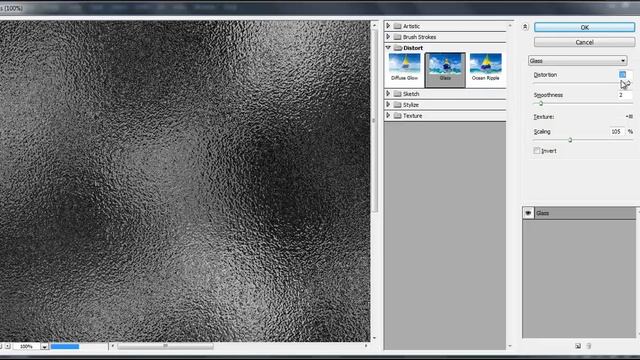
Task: Click the preview horizontal scrollbar thumb
Action: (165, 346)
